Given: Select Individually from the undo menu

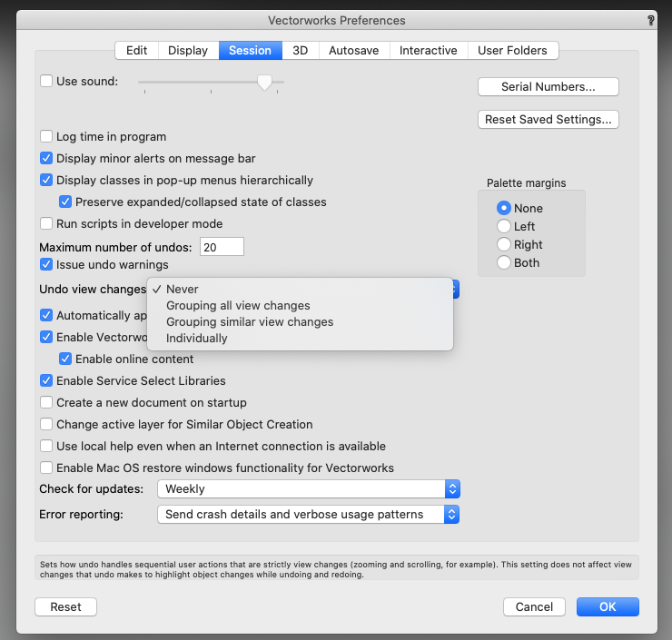Looking at the screenshot, I should tap(196, 339).
